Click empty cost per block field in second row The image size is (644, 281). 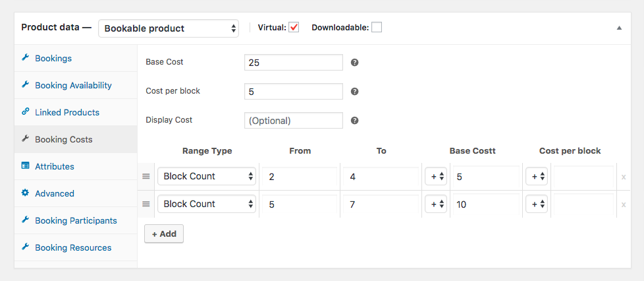(583, 204)
